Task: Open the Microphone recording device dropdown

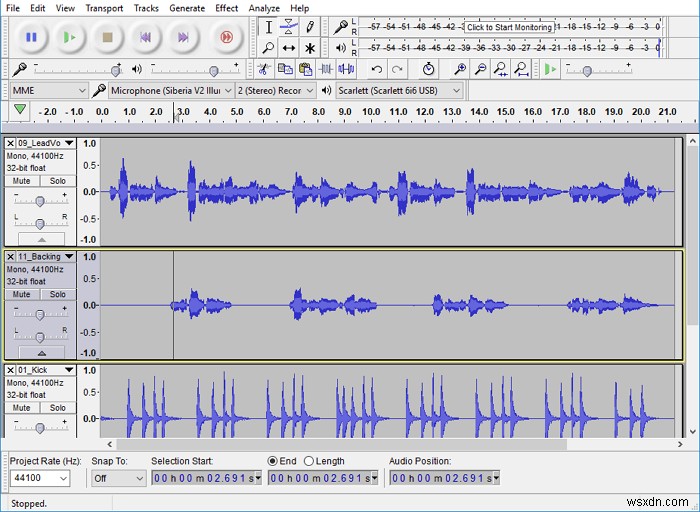Action: [x=171, y=91]
